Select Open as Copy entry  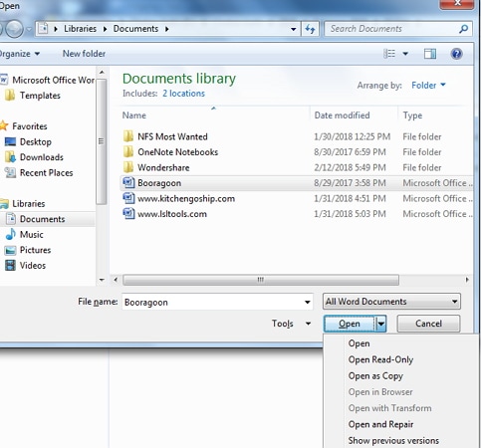point(375,376)
